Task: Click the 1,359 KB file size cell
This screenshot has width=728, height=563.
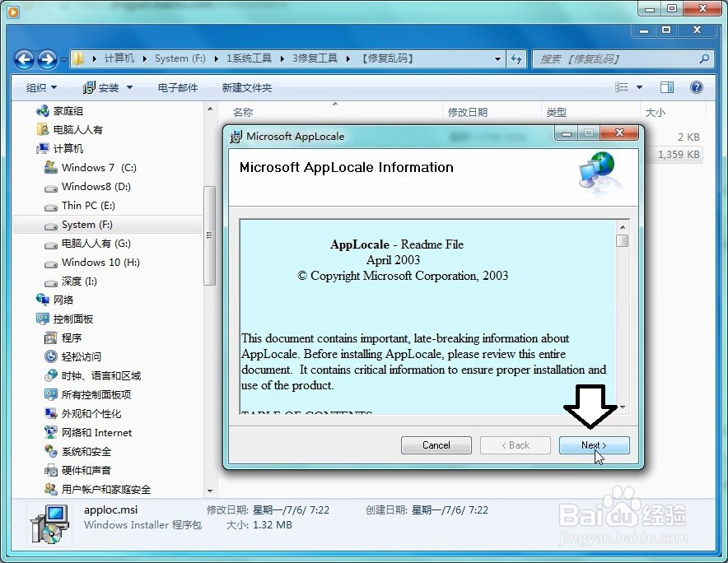Action: click(x=679, y=155)
